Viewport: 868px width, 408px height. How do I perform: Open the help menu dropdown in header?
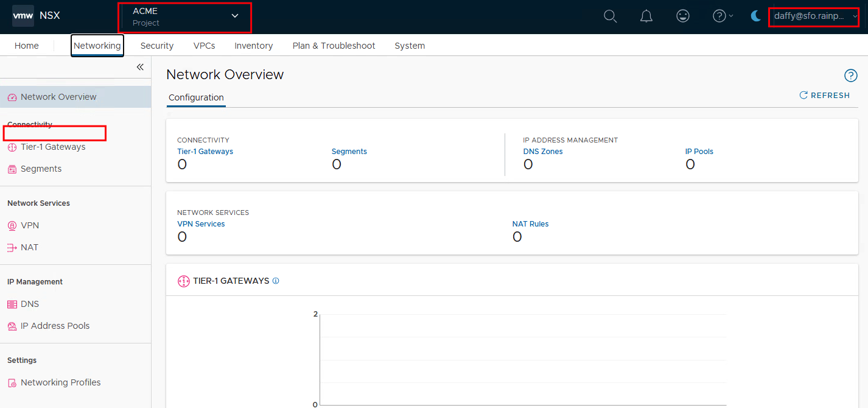[x=723, y=16]
